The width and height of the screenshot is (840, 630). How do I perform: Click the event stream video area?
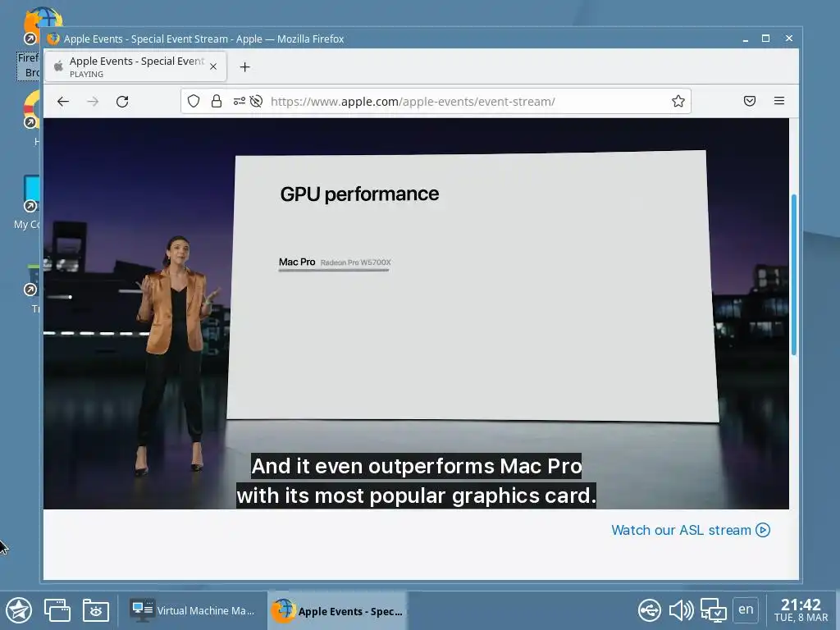coord(416,313)
